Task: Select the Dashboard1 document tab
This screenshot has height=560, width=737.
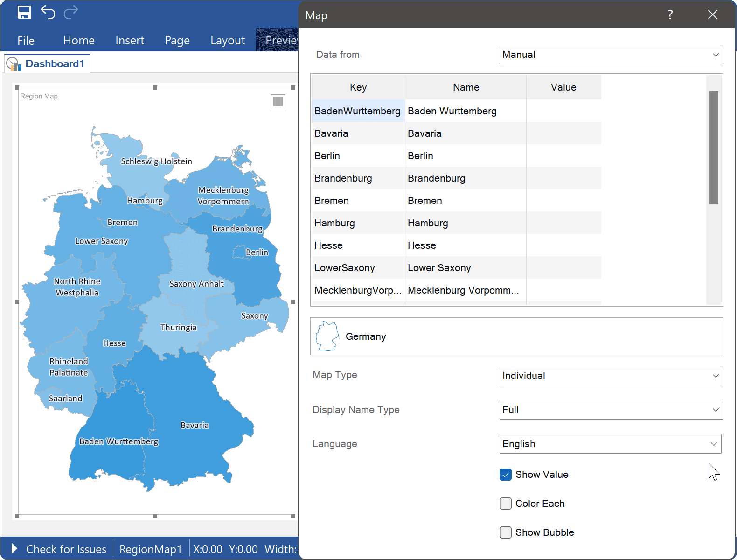Action: pos(47,64)
